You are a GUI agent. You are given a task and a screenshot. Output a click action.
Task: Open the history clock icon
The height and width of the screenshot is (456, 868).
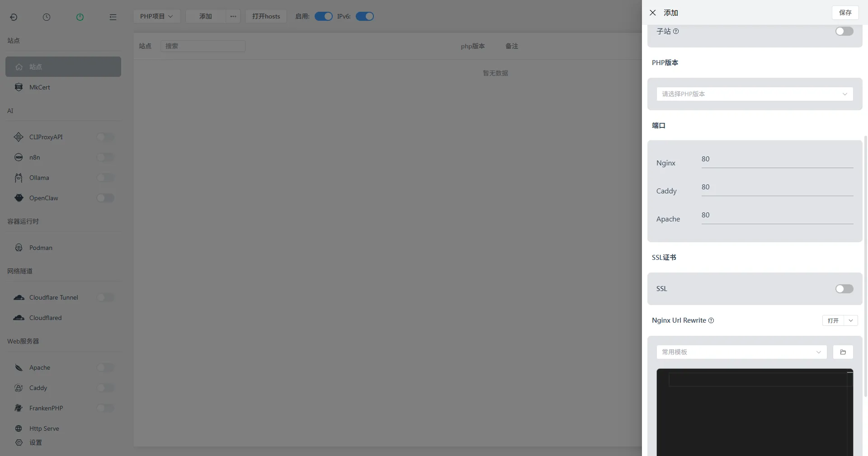(47, 17)
